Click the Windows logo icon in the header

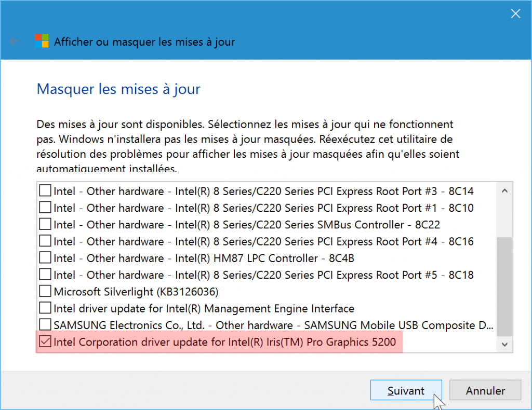(42, 41)
